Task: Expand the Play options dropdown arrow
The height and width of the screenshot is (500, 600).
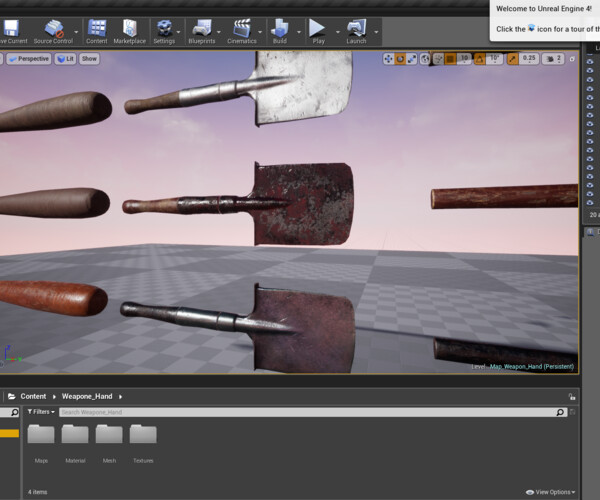Action: tap(338, 32)
